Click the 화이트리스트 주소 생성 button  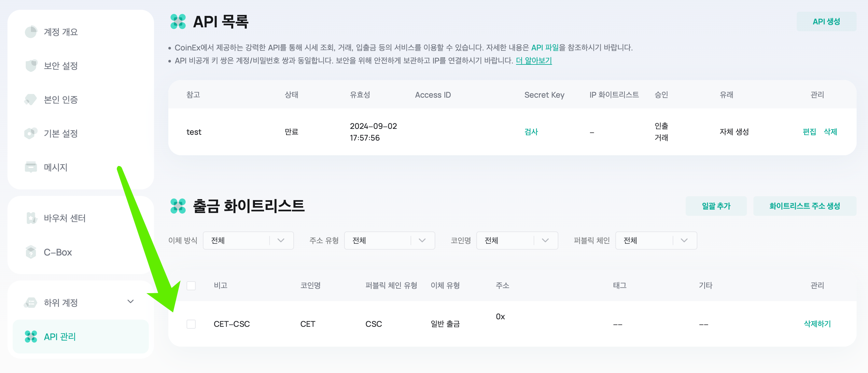(804, 206)
